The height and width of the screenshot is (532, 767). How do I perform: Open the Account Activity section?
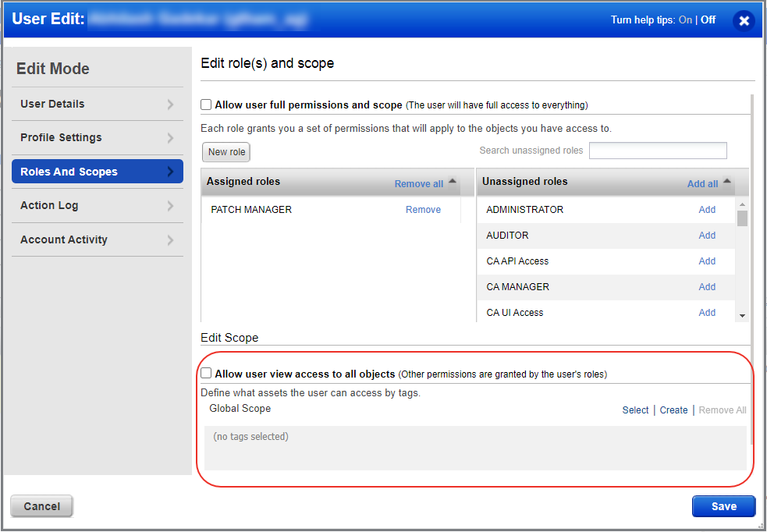pos(97,239)
